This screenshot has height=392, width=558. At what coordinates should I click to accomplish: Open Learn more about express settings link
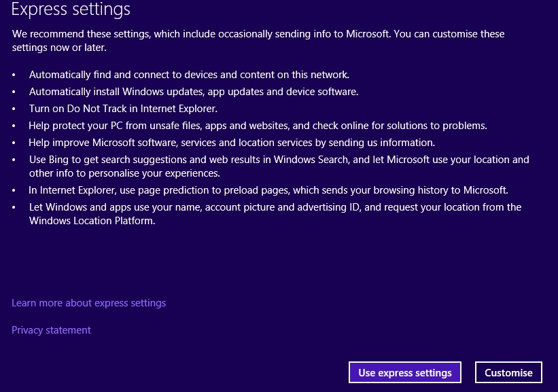(88, 303)
